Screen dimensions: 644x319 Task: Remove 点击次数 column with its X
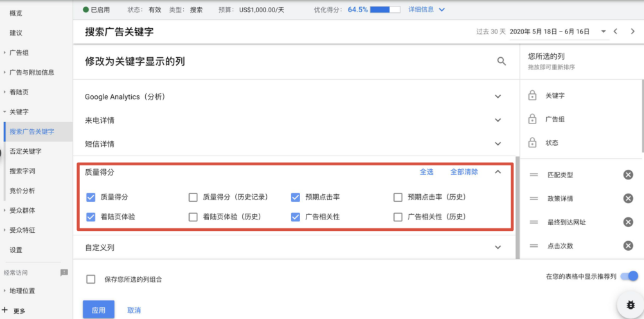click(628, 246)
